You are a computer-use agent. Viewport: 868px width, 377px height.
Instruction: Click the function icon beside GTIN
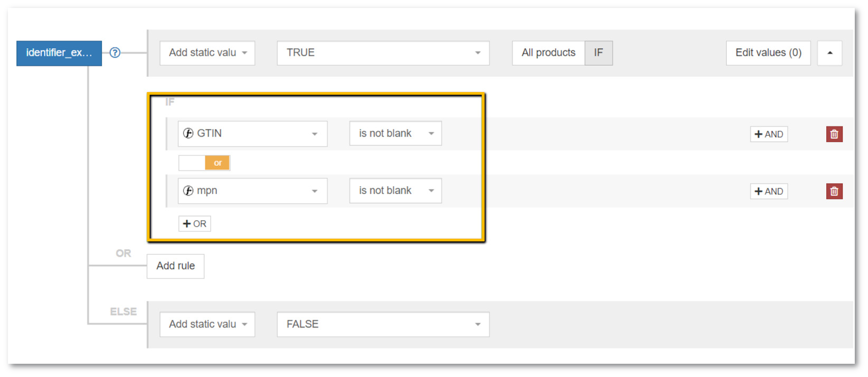tap(188, 133)
